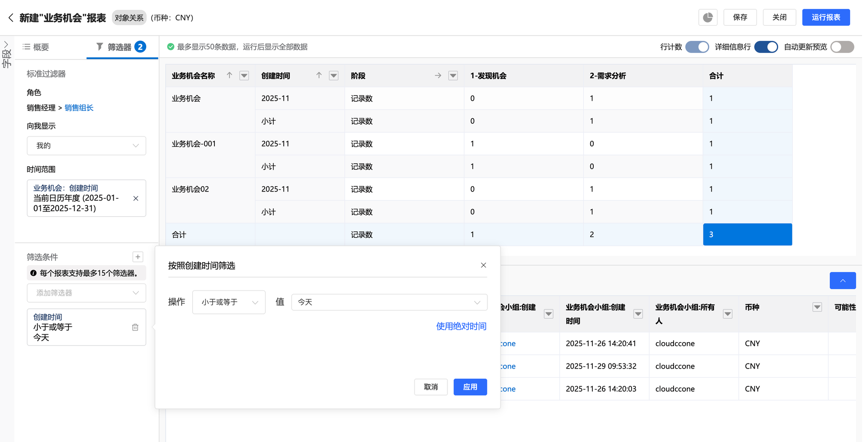Disable the 详细信息行 switch
The height and width of the screenshot is (442, 868).
(x=766, y=47)
